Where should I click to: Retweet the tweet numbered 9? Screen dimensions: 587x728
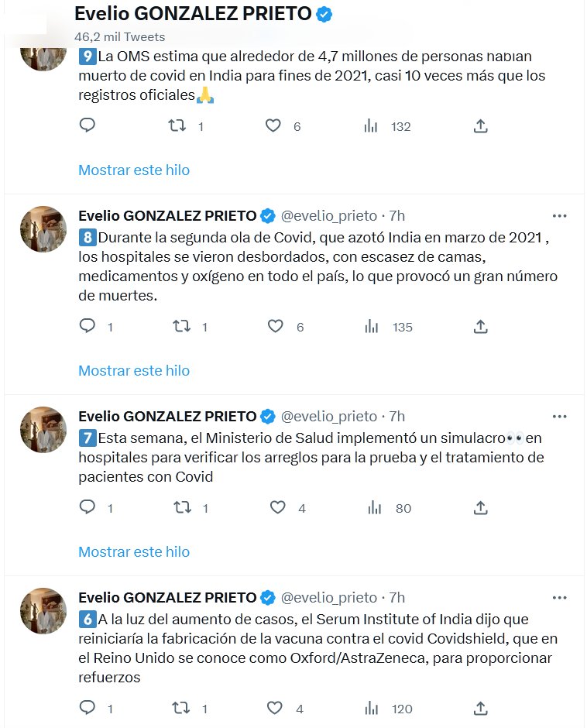pyautogui.click(x=177, y=125)
